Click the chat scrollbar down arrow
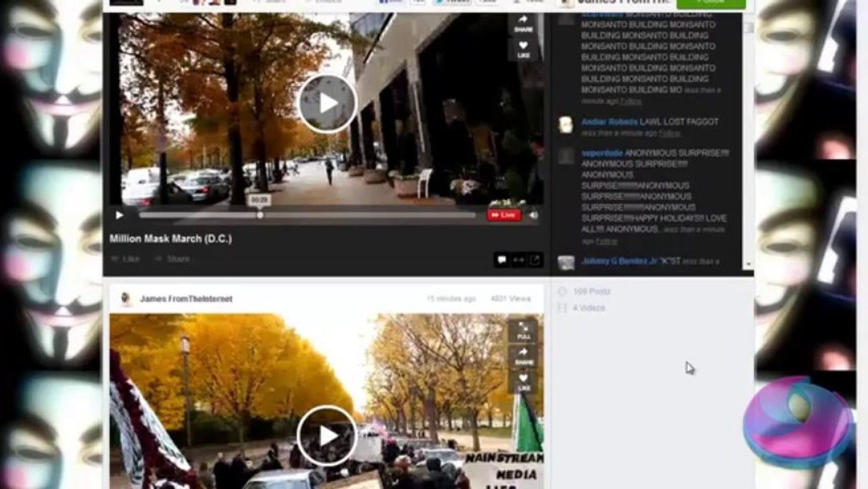 tap(748, 264)
